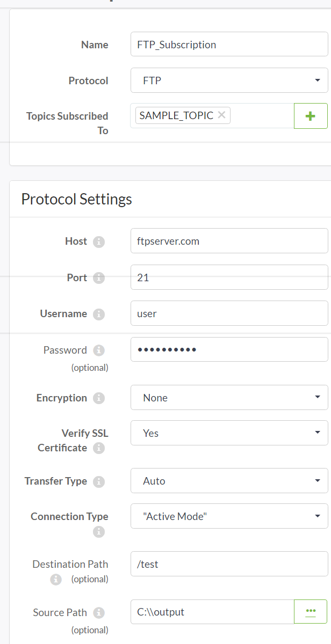Click the Host field showing ftpserver.com

coord(229,240)
